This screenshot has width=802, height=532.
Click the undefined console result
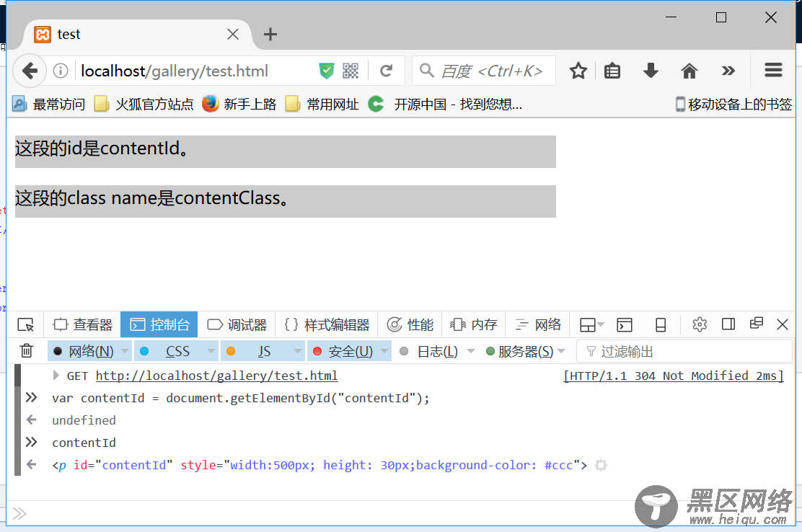(x=84, y=420)
